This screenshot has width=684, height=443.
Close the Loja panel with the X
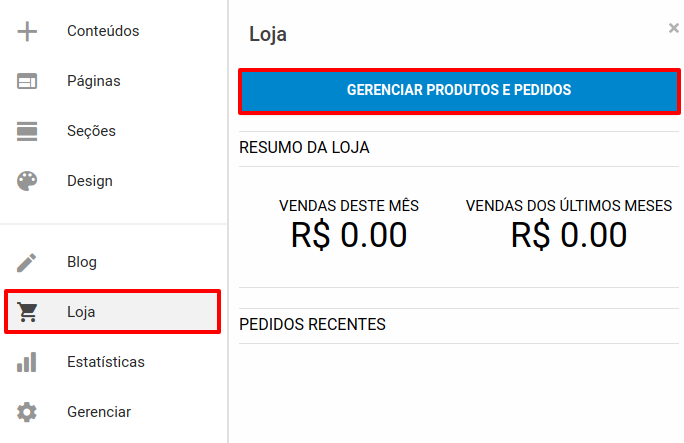(674, 28)
